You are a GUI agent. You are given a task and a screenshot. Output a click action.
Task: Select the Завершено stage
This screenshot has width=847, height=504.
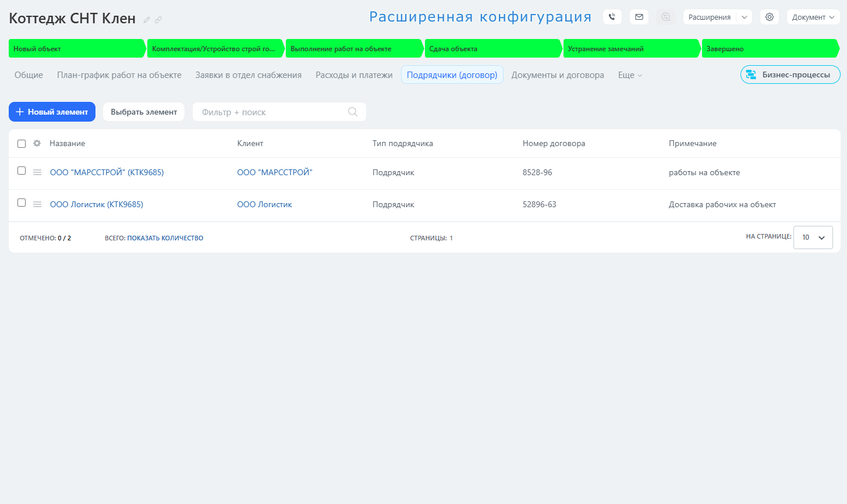click(x=770, y=49)
